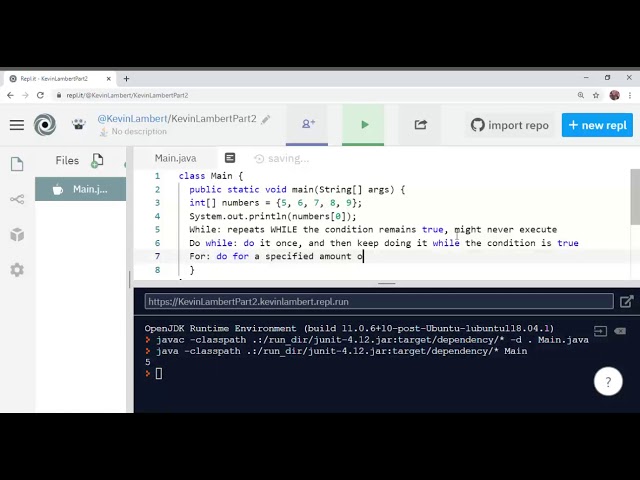This screenshot has width=640, height=480.
Task: Click the share repl icon
Action: click(x=420, y=124)
